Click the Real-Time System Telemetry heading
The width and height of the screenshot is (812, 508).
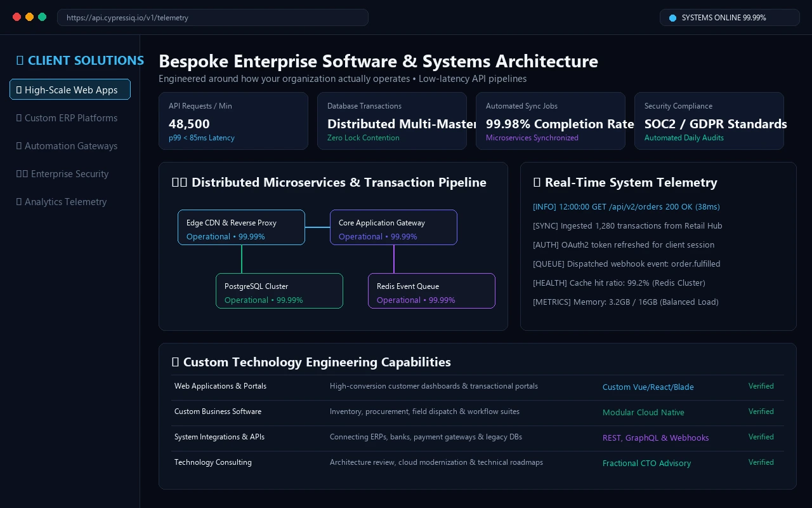click(x=625, y=182)
